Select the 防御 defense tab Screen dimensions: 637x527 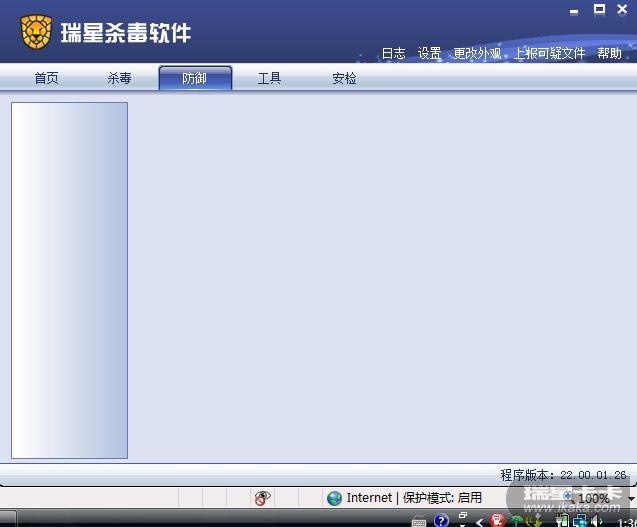point(195,78)
